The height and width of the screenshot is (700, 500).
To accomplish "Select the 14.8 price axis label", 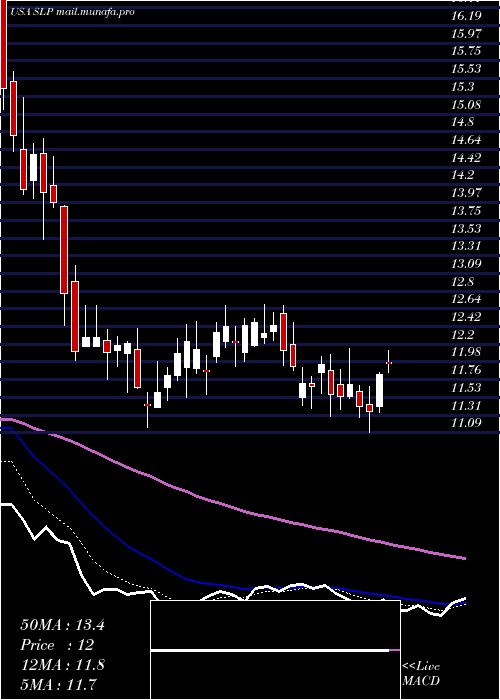I will click(463, 122).
